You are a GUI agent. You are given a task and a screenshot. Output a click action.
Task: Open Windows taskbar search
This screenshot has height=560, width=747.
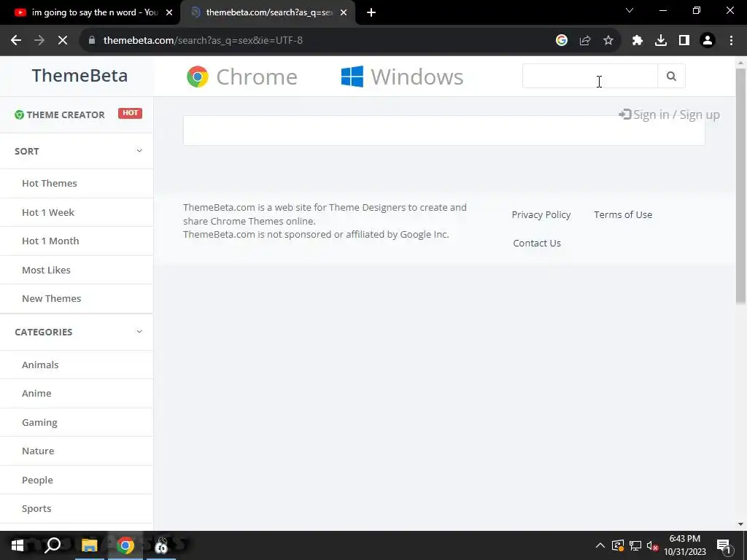tap(53, 545)
